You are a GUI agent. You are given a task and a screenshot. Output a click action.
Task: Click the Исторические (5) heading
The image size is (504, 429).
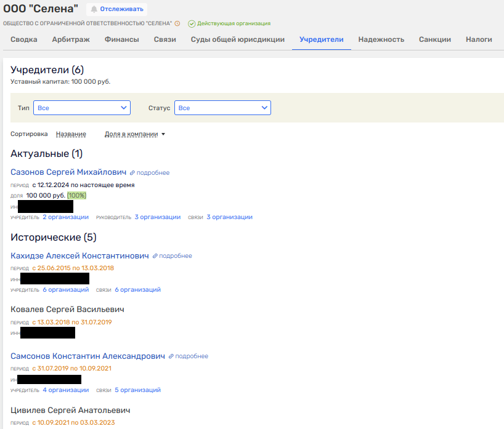pos(54,238)
